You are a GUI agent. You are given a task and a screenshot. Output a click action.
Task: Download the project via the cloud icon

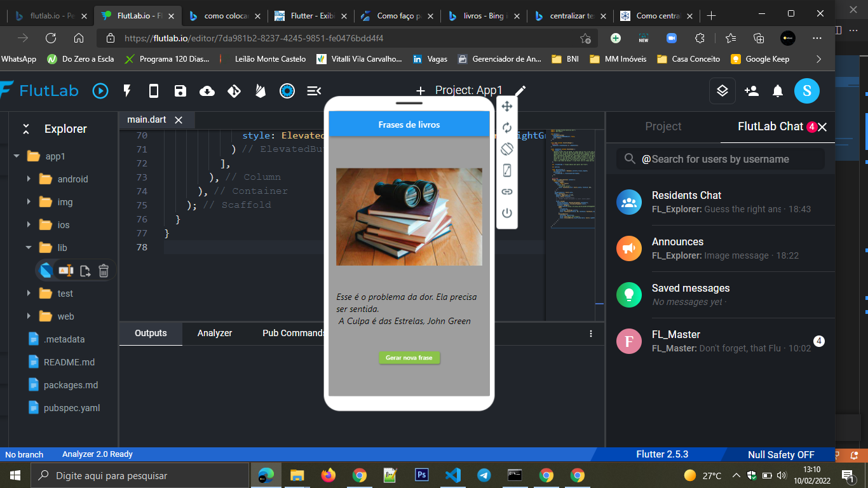click(207, 91)
